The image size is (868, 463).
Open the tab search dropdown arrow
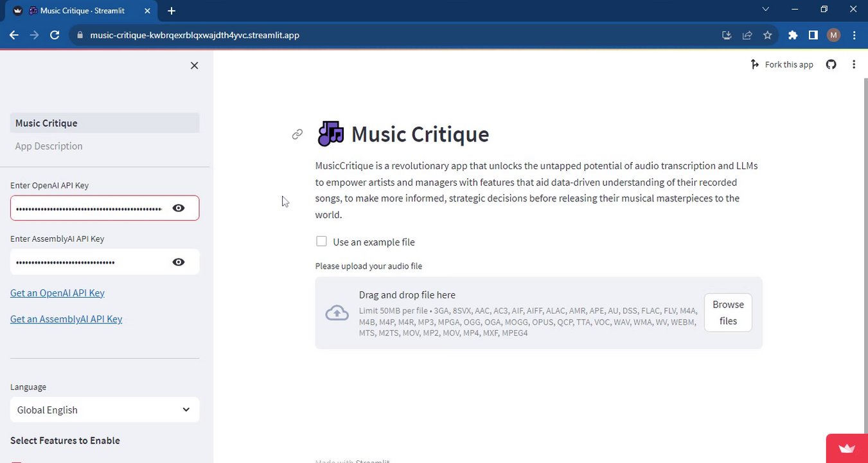tap(765, 10)
